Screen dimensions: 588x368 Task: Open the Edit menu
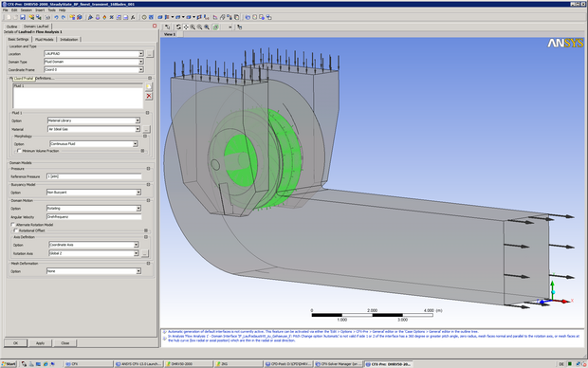pos(14,10)
